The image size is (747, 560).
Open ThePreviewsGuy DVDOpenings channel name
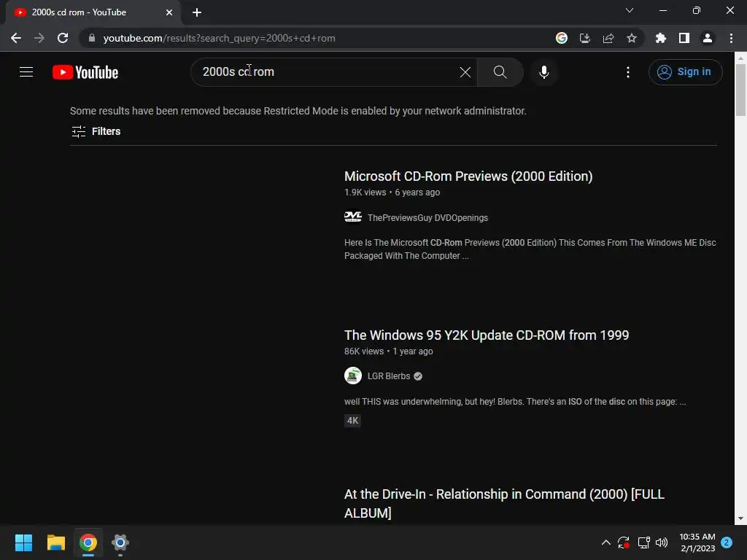click(x=427, y=217)
